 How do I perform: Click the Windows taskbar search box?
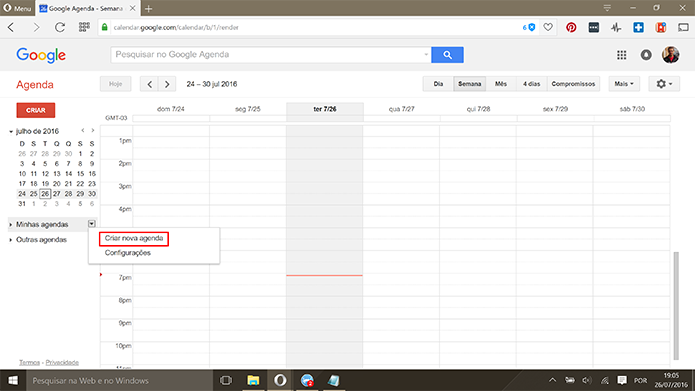(119, 380)
